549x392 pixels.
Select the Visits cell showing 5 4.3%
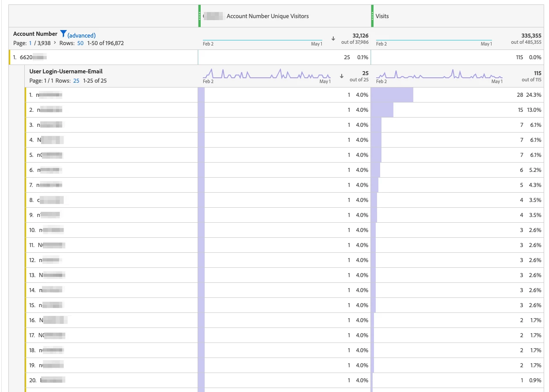coord(457,185)
